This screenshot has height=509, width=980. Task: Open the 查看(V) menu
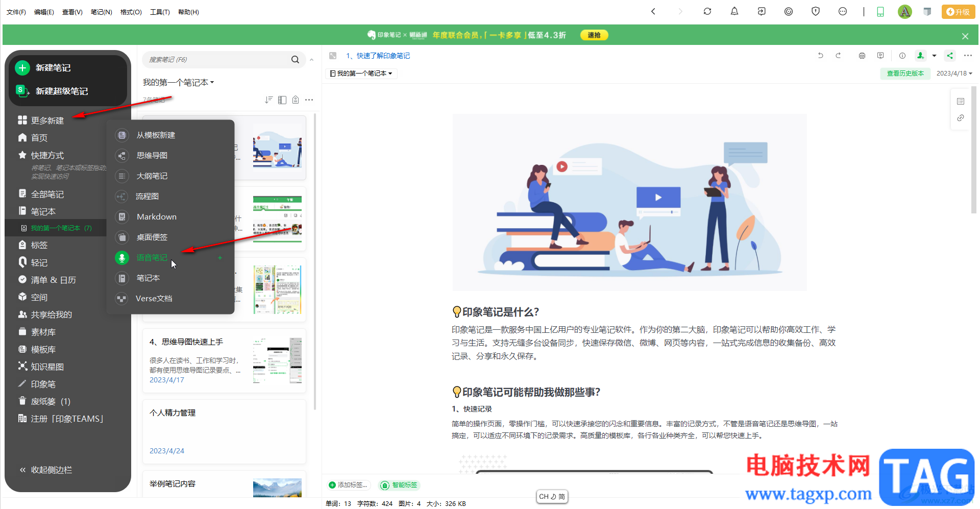point(72,12)
